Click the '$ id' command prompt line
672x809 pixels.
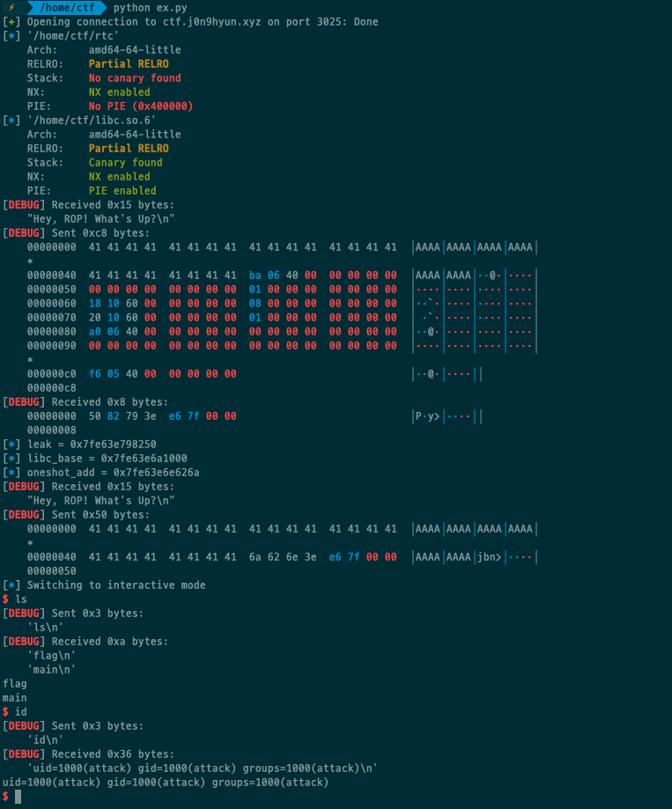point(14,712)
